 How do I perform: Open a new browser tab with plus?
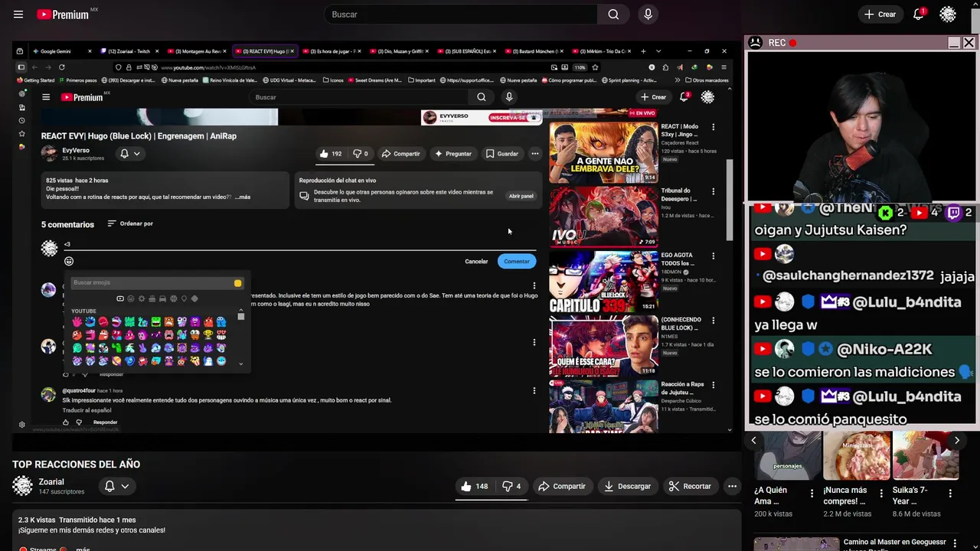pos(643,51)
